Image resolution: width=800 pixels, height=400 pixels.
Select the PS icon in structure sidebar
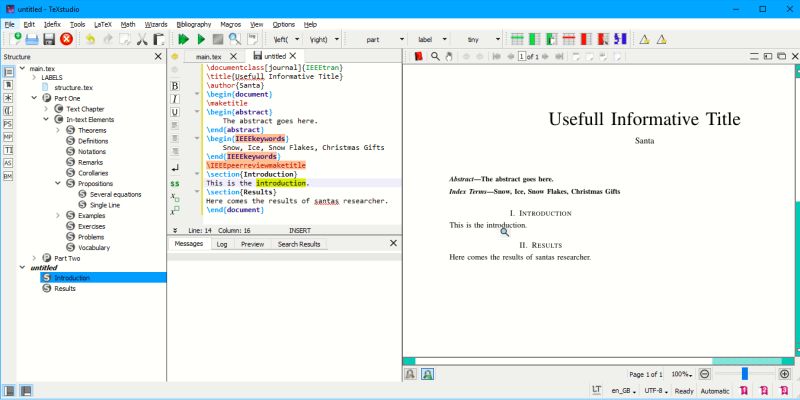point(8,124)
